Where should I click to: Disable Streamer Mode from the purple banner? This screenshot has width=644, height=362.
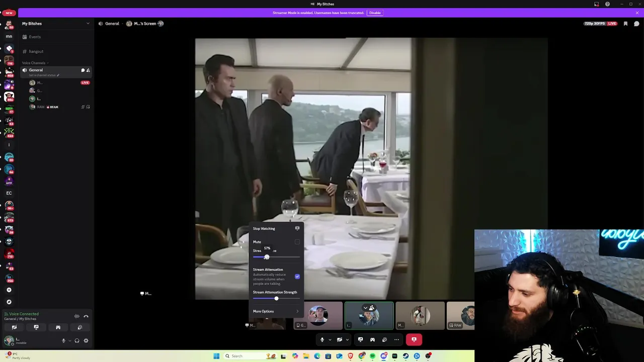pyautogui.click(x=375, y=13)
